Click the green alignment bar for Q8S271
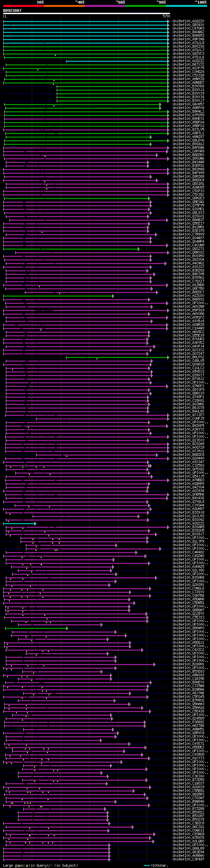 coord(71,249)
